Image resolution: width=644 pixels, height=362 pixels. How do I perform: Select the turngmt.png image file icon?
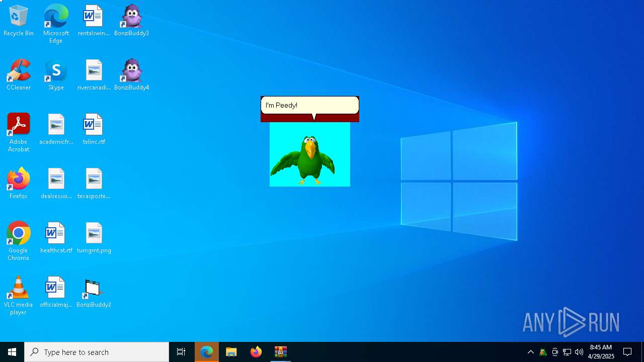point(94,238)
